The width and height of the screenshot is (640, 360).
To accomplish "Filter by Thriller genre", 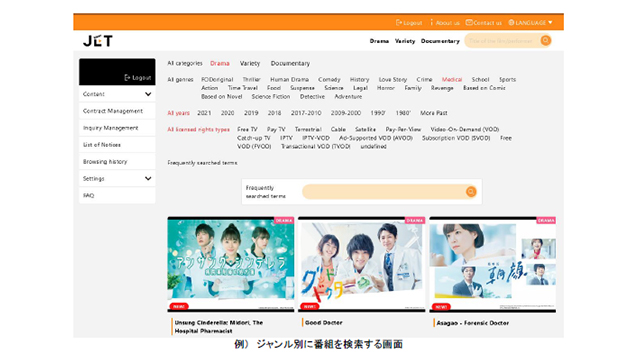I will [251, 80].
